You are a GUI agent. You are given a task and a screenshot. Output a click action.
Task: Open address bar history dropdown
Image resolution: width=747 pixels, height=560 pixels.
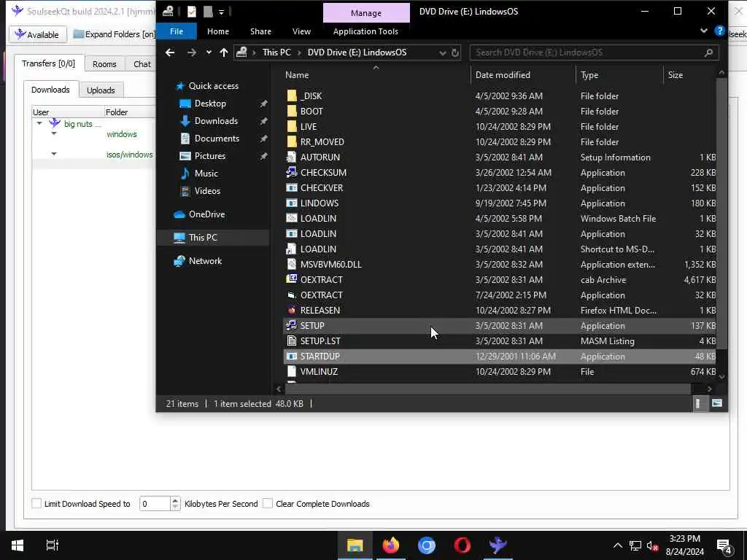(443, 52)
